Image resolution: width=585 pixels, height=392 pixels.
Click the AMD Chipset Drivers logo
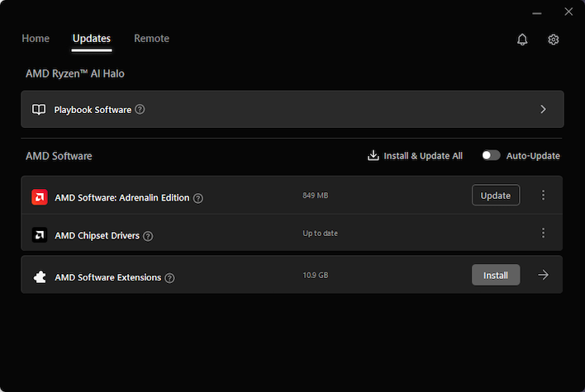click(x=40, y=234)
